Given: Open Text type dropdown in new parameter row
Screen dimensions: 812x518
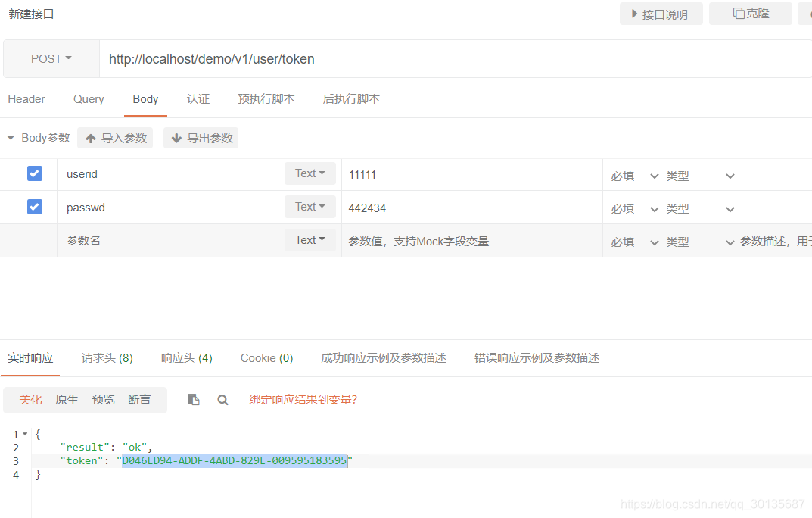Looking at the screenshot, I should (x=310, y=240).
